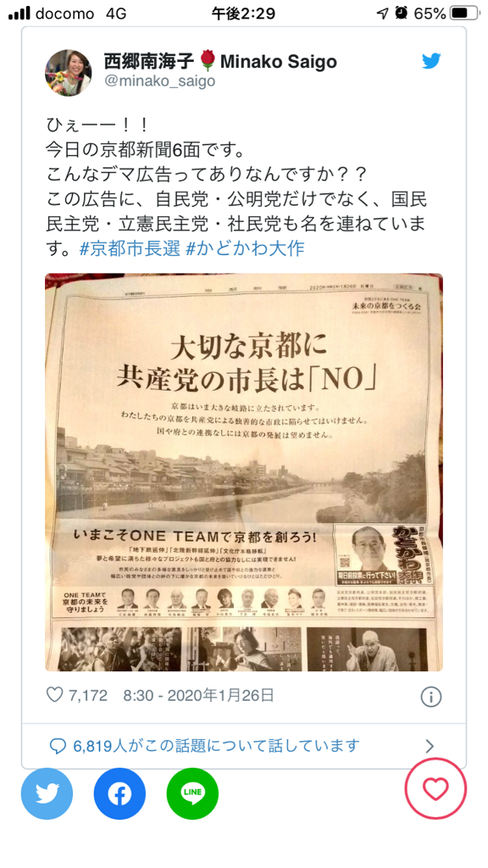
Task: Share via the Facebook round button
Action: click(120, 793)
